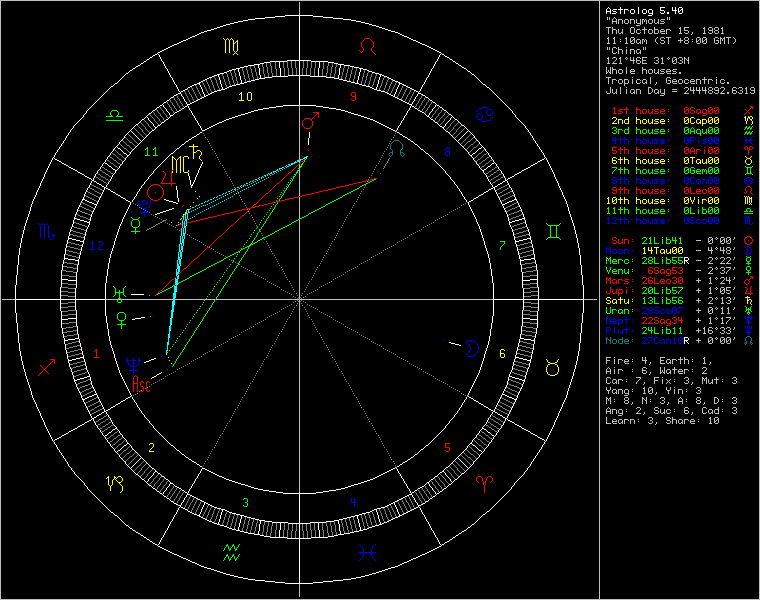Click the Capricorn glyph on the outer zodiac ring

[115, 484]
